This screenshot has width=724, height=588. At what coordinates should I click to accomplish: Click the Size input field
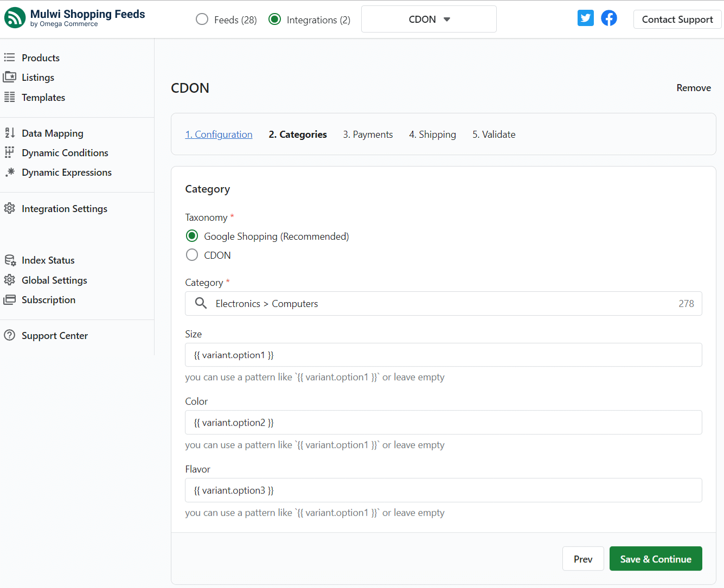pos(444,355)
